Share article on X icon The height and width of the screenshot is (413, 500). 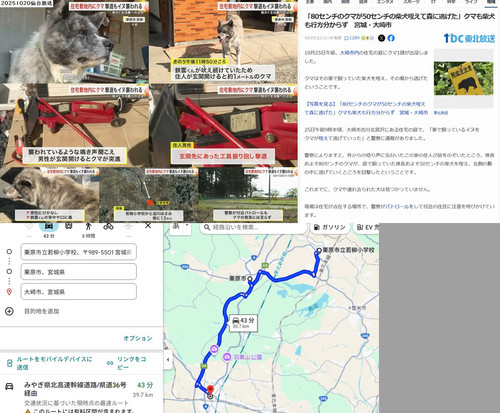[381, 38]
